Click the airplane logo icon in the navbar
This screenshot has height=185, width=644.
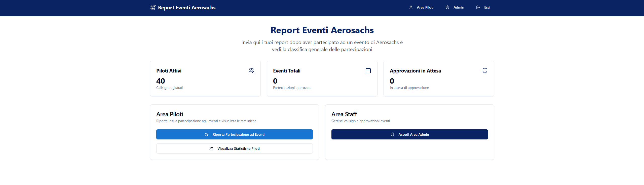[x=153, y=8]
